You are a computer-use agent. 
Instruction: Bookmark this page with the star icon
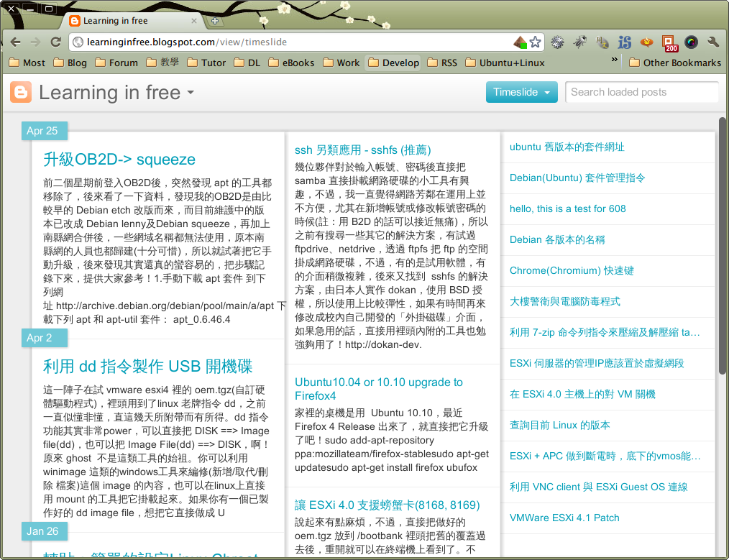[x=535, y=42]
